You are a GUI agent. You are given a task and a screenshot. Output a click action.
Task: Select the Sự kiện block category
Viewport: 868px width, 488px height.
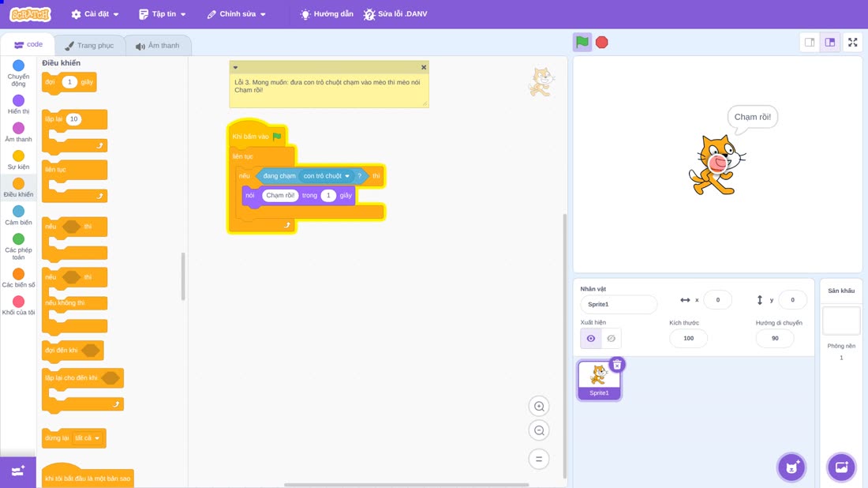point(18,160)
